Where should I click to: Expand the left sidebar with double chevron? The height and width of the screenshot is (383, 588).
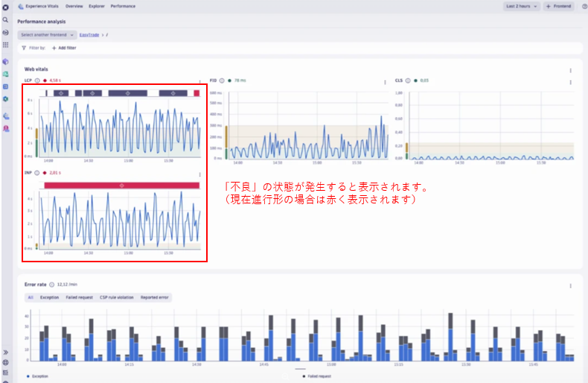pos(6,352)
